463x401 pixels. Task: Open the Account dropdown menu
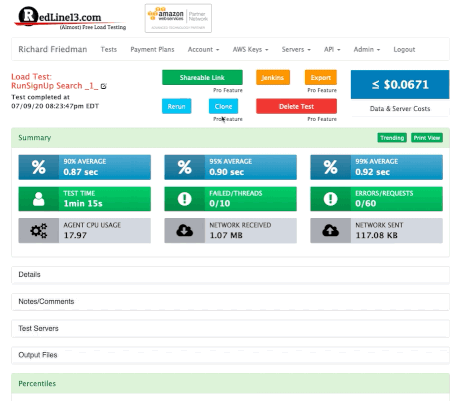click(203, 49)
